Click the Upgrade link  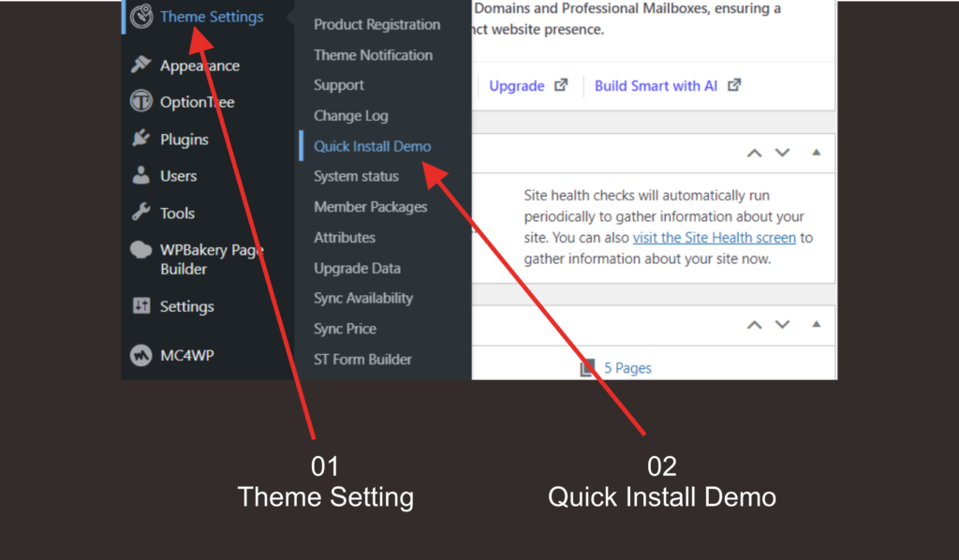pos(517,85)
